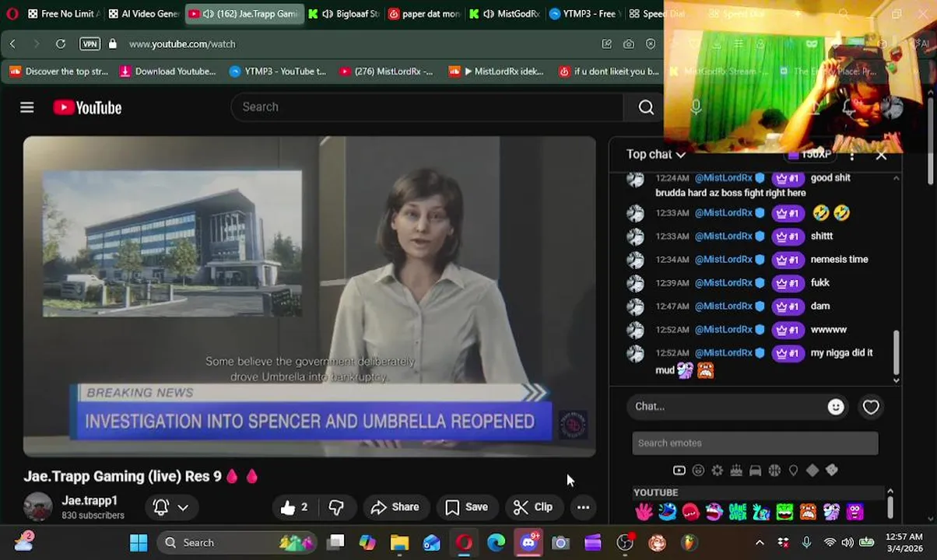Go back with browser back arrow
The width and height of the screenshot is (937, 560).
click(x=12, y=44)
